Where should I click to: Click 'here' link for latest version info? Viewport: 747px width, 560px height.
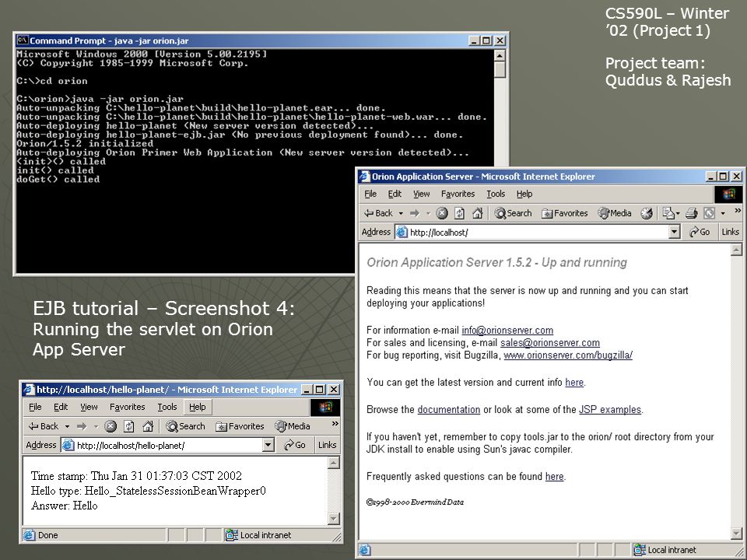coord(574,383)
